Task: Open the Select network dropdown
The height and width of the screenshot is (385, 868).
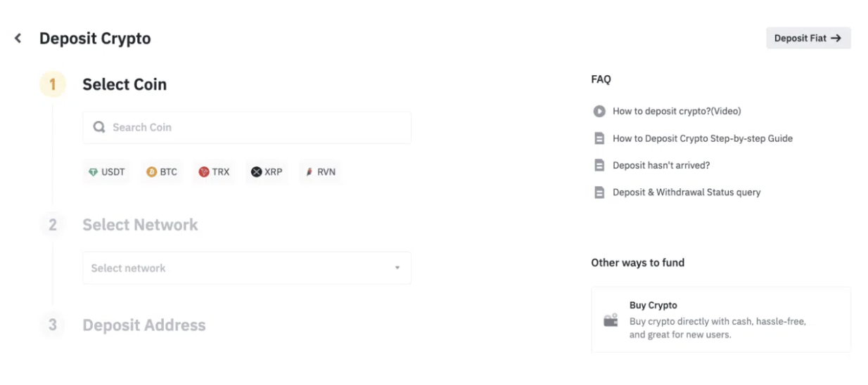Action: point(246,268)
